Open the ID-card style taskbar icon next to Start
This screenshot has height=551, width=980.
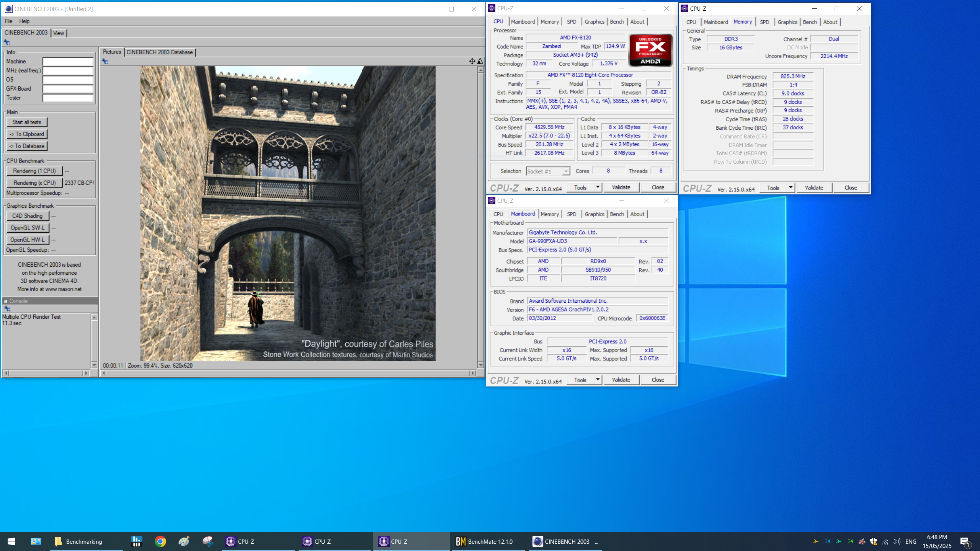tap(36, 541)
